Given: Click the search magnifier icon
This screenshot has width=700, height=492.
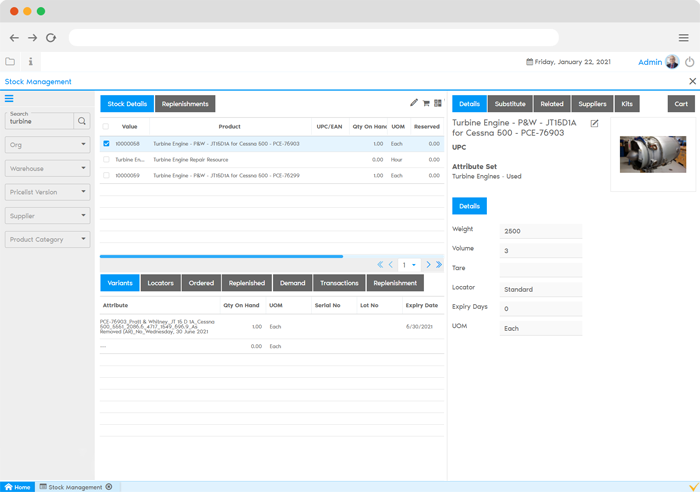Looking at the screenshot, I should pos(81,121).
